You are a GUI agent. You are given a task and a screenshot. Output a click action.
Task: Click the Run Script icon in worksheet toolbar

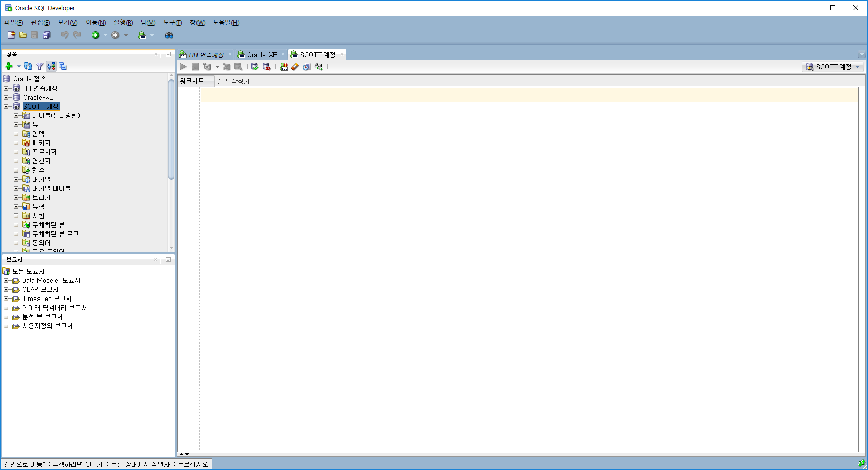[195, 67]
